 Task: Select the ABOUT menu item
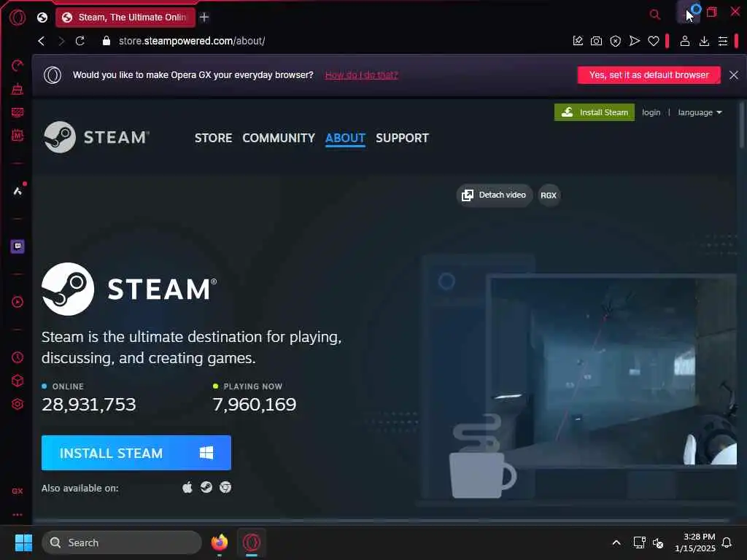pyautogui.click(x=345, y=138)
